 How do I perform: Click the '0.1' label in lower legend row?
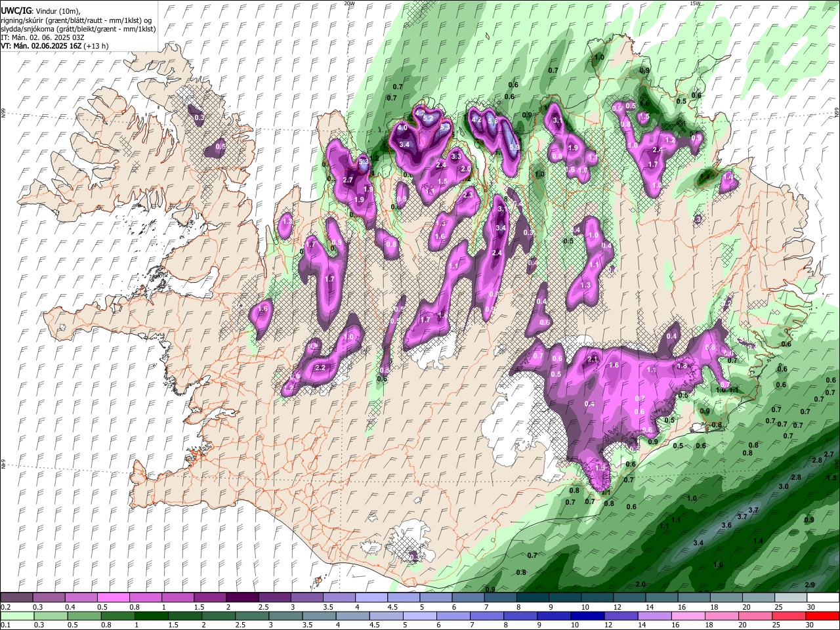(5, 625)
